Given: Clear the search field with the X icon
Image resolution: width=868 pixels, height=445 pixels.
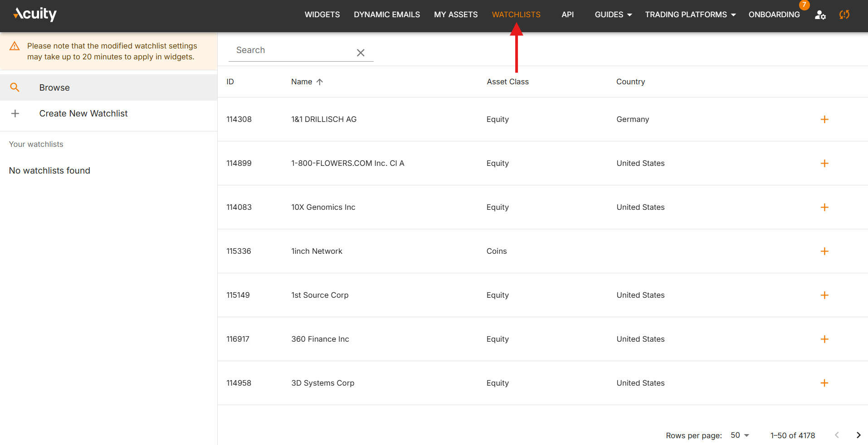Looking at the screenshot, I should (x=361, y=53).
